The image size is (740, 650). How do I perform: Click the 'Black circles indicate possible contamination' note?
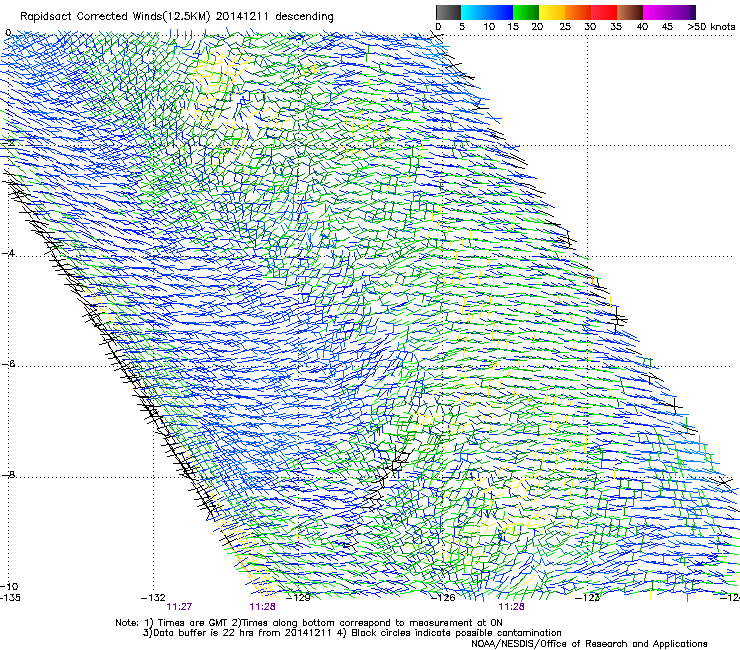456,633
